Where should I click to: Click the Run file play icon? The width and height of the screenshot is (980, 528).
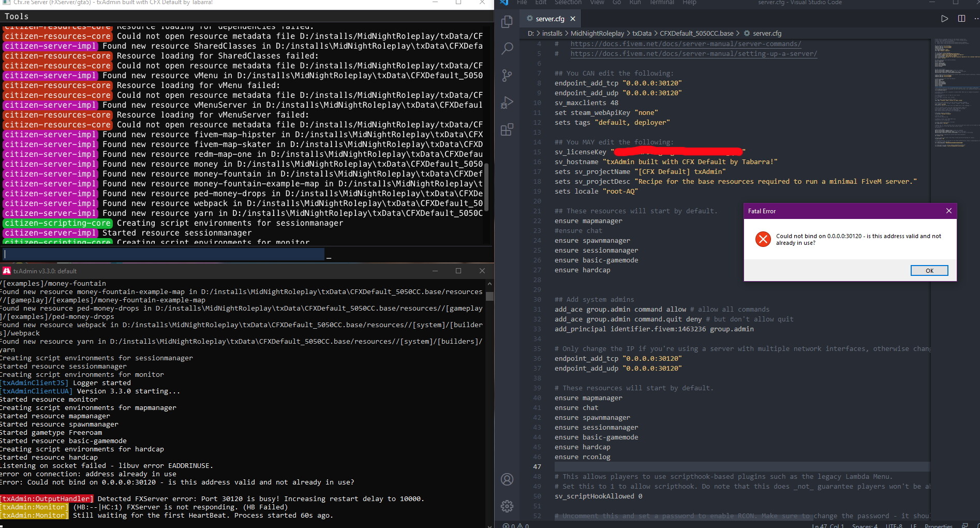click(944, 19)
